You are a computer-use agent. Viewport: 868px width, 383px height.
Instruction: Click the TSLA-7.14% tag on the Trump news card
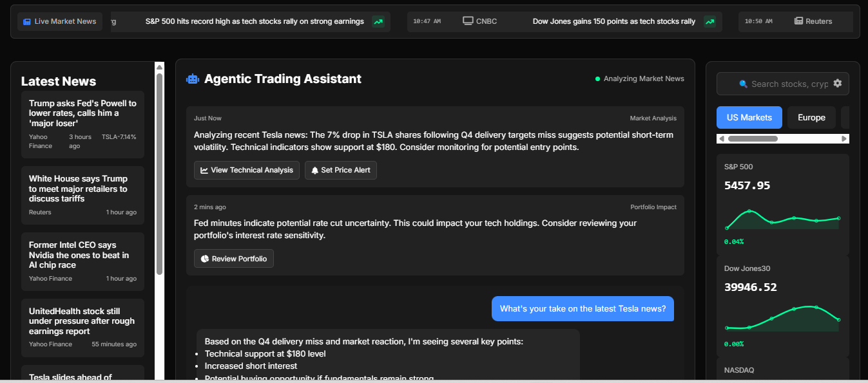[x=119, y=137]
